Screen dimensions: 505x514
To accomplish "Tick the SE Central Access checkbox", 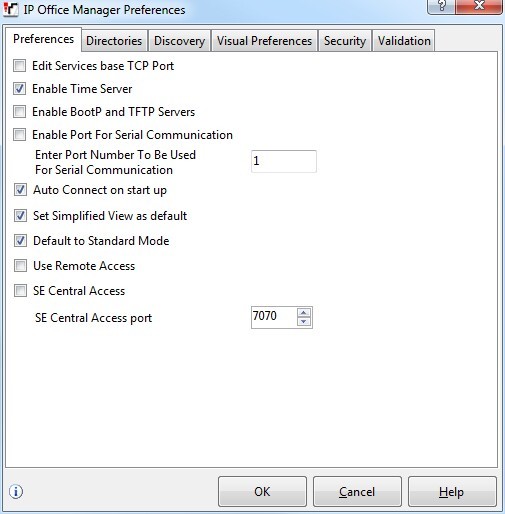I will (20, 291).
